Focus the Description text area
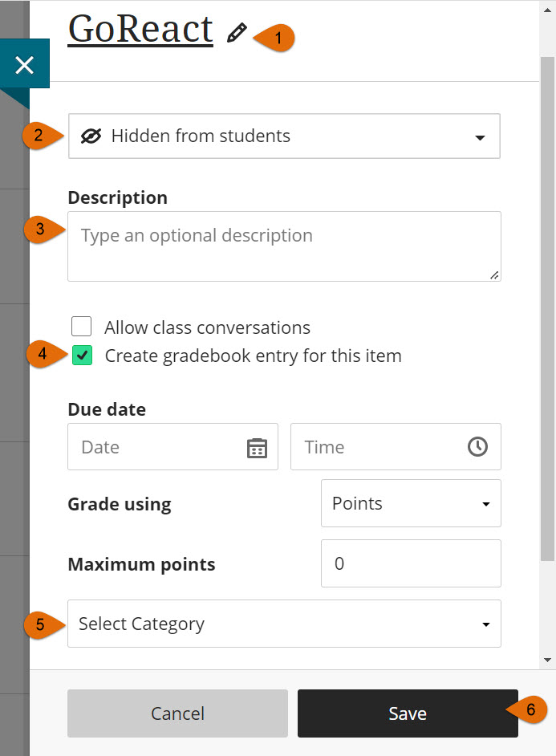Image resolution: width=556 pixels, height=756 pixels. [x=284, y=246]
